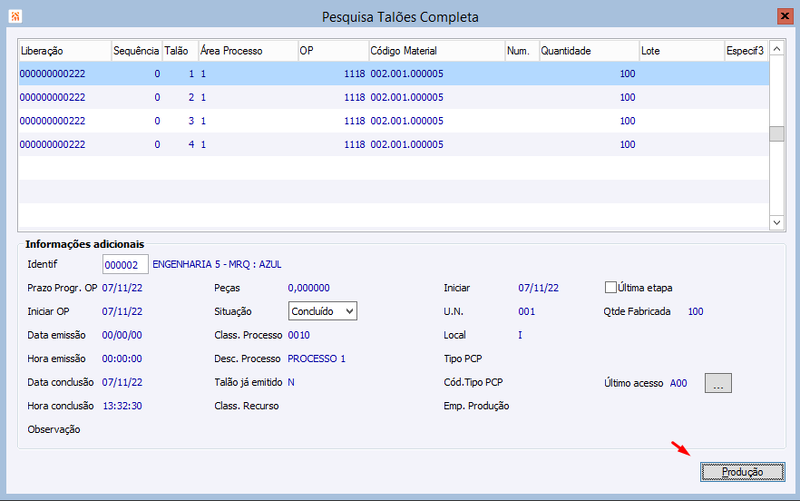Image resolution: width=800 pixels, height=501 pixels.
Task: Click Talão já emitido value N
Action: click(291, 382)
